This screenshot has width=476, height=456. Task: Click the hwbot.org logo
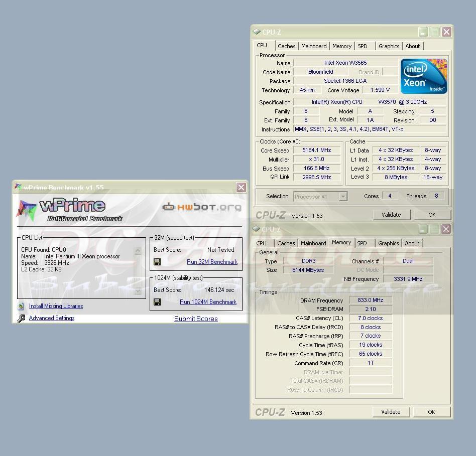pos(201,207)
